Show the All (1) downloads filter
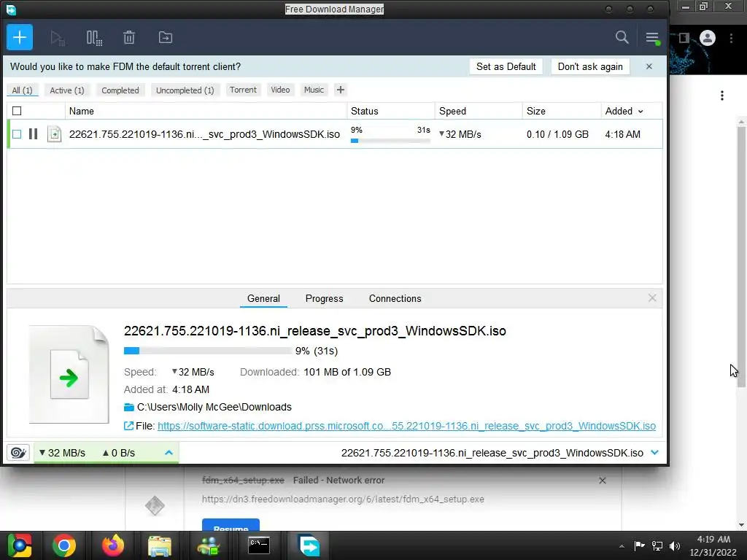This screenshot has height=560, width=747. (x=22, y=90)
